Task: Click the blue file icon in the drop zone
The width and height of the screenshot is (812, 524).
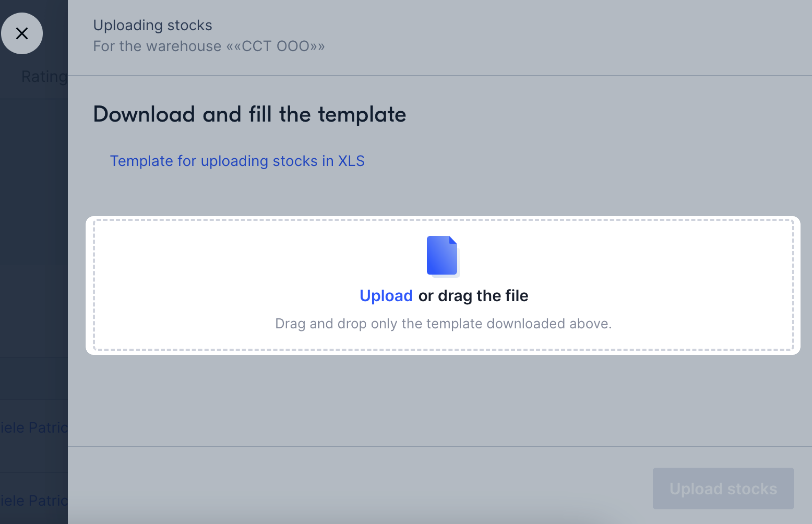Action: 443,256
